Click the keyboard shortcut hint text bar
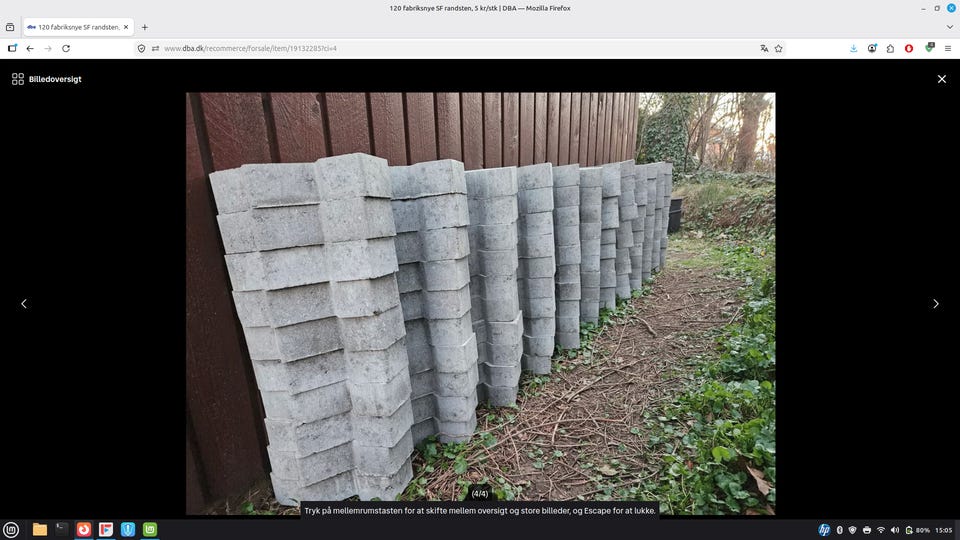This screenshot has width=960, height=540. coord(480,511)
